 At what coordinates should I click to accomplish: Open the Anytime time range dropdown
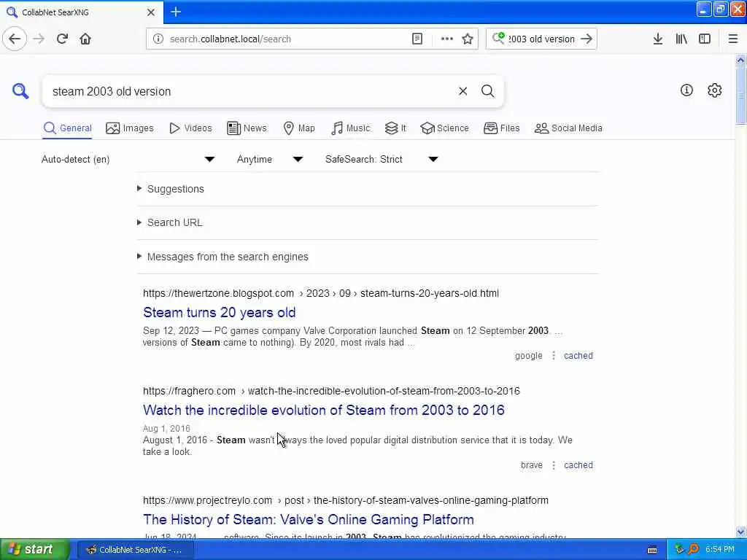(270, 159)
